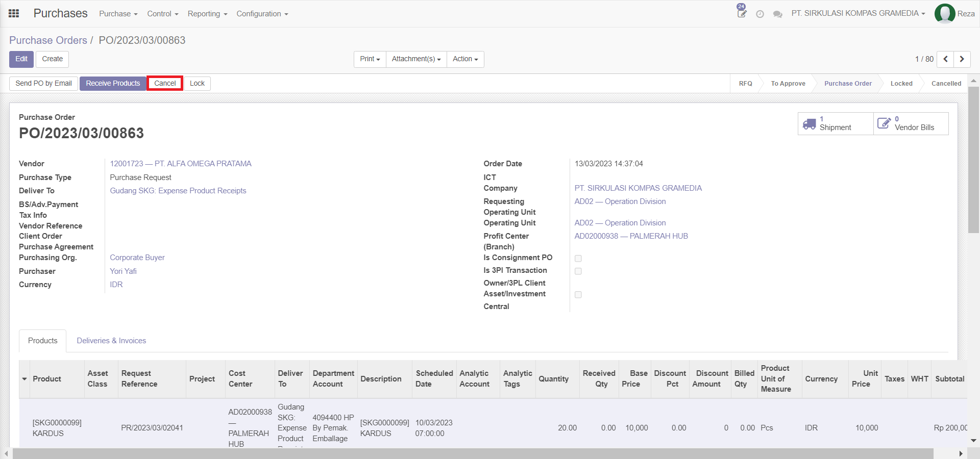Click the horizontal scrollbar thumb
The width and height of the screenshot is (980, 459).
[x=473, y=453]
